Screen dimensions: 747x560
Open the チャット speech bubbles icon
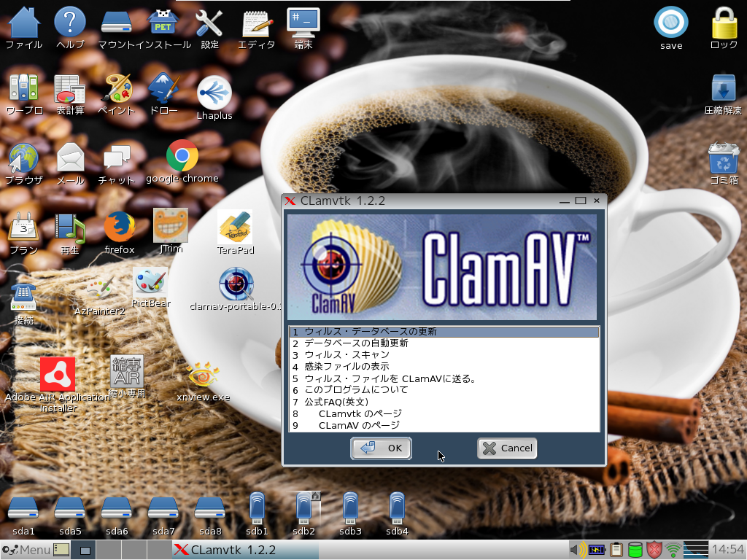pyautogui.click(x=117, y=157)
